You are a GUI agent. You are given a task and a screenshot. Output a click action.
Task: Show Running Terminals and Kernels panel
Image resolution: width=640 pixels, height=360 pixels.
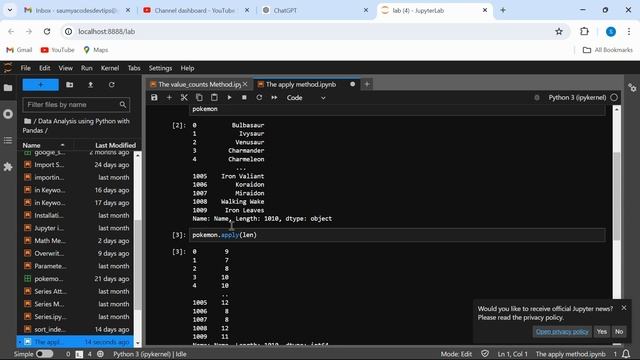(8, 114)
